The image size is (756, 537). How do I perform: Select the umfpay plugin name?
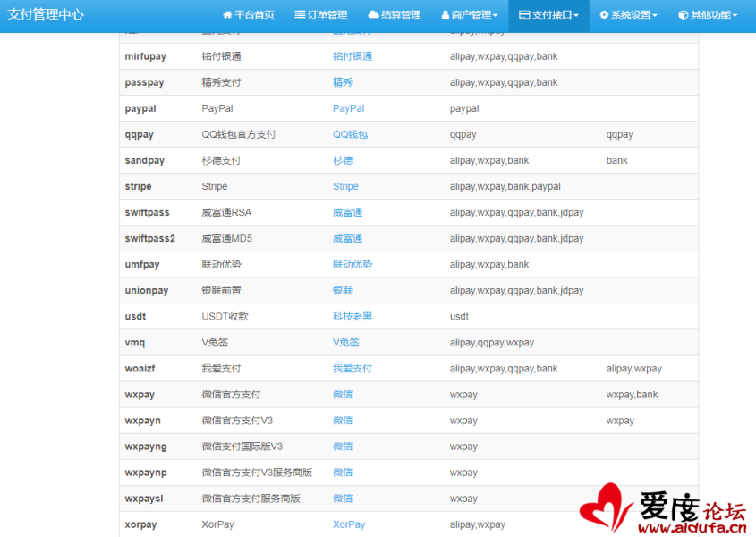[141, 265]
